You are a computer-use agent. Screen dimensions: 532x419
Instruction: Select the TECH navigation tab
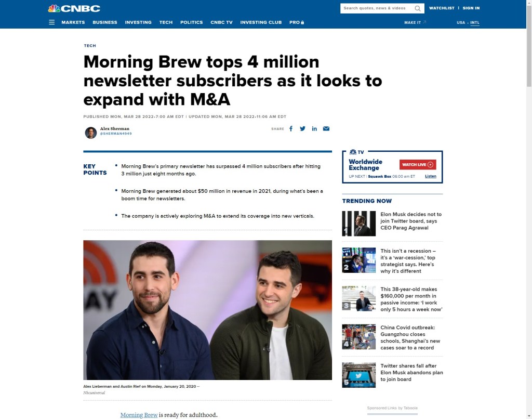(x=166, y=22)
